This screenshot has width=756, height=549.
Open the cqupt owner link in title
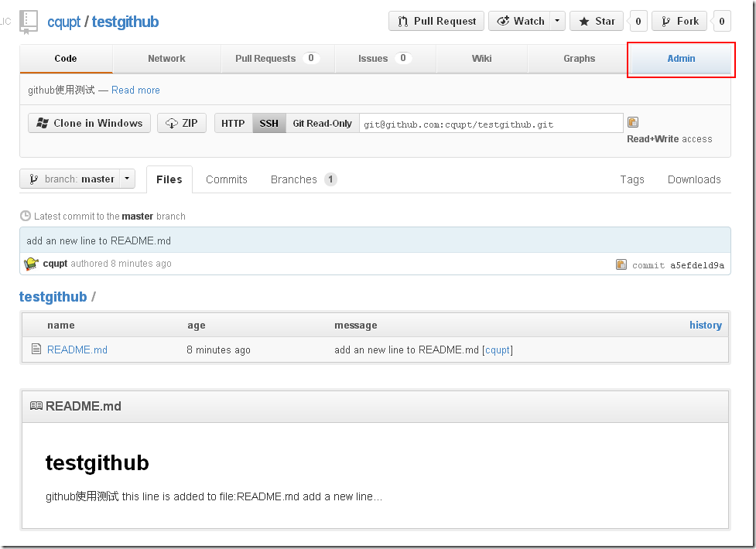(x=63, y=22)
